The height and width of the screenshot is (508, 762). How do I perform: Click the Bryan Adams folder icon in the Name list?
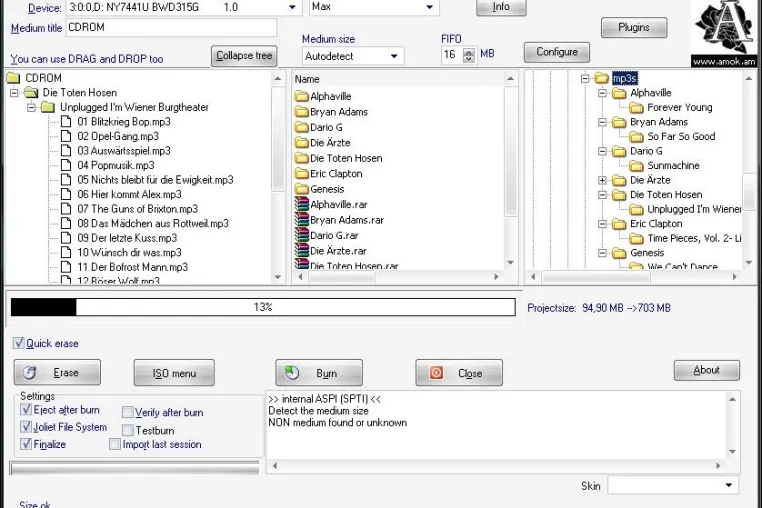pyautogui.click(x=302, y=112)
